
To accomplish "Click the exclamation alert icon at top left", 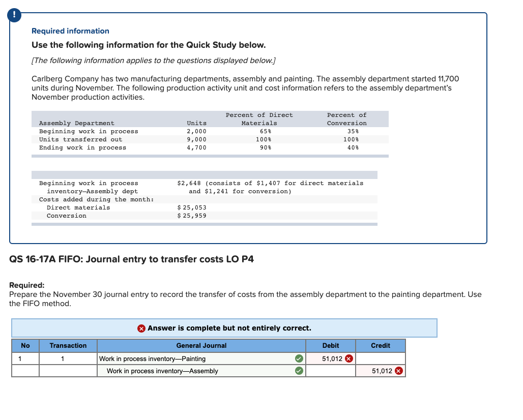I will coord(13,15).
